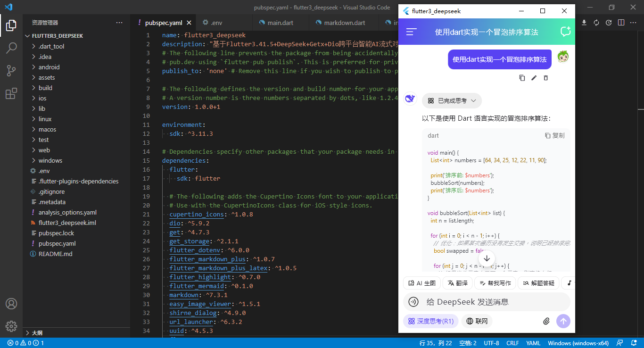The height and width of the screenshot is (348, 644).
Task: Enable 联网 web search mode
Action: [x=477, y=321]
